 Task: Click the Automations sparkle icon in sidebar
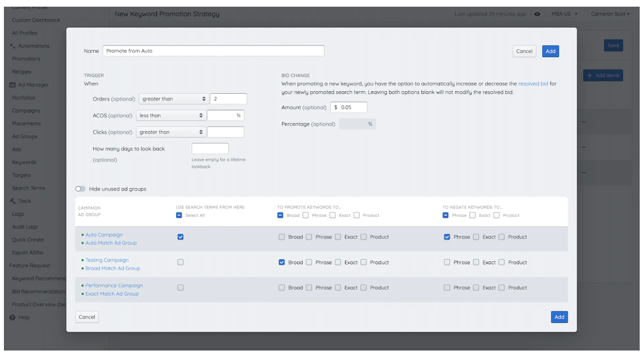click(12, 46)
